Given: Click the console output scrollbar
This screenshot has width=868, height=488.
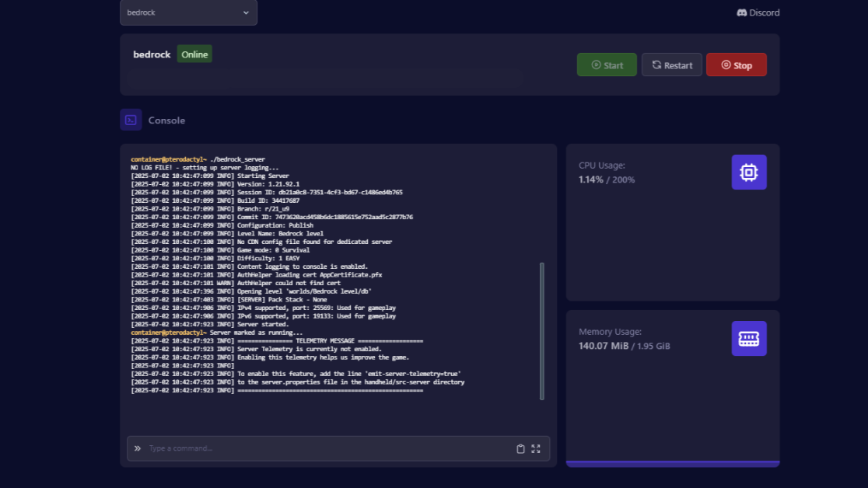Looking at the screenshot, I should point(541,330).
